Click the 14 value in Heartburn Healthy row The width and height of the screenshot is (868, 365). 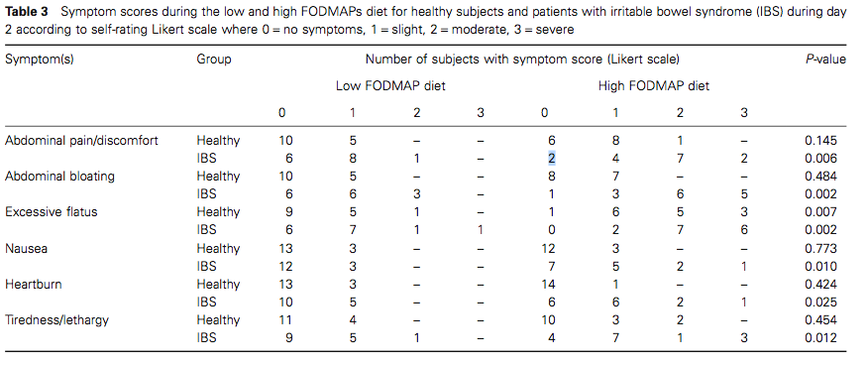point(549,284)
